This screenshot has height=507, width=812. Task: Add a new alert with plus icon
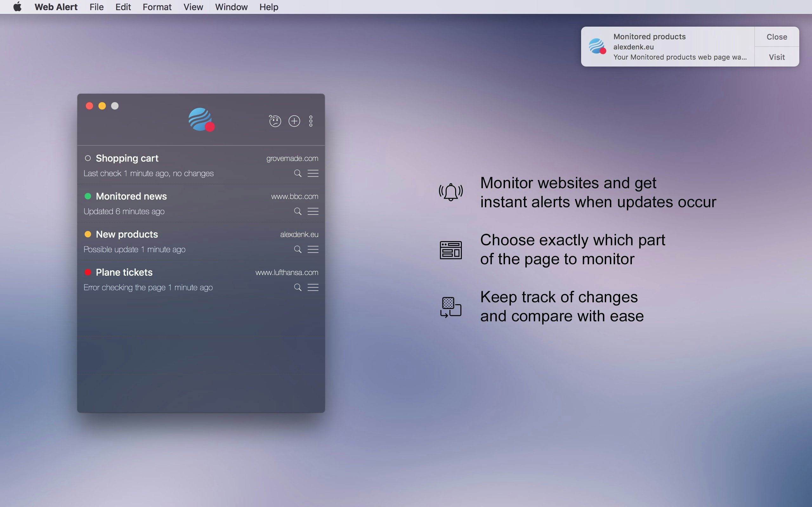[294, 121]
